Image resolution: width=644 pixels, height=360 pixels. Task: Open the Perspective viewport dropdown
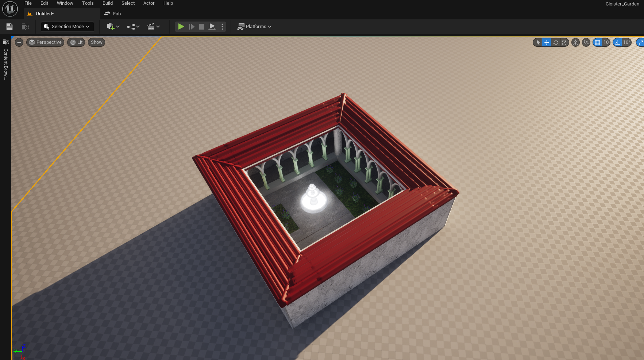[x=45, y=42]
